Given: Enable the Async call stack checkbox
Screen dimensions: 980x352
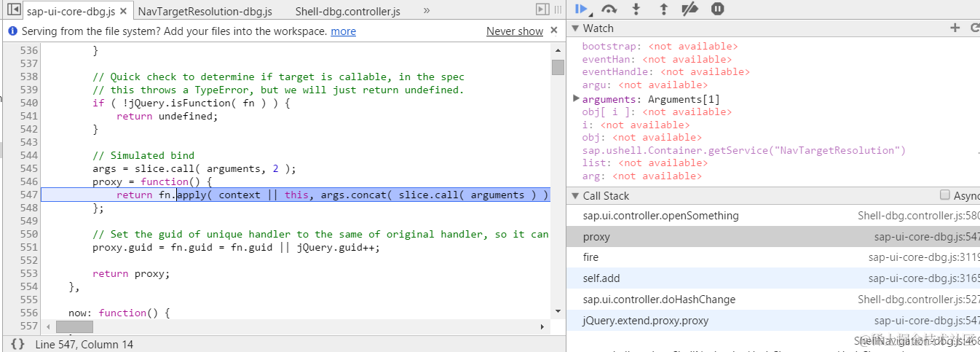Looking at the screenshot, I should click(945, 195).
